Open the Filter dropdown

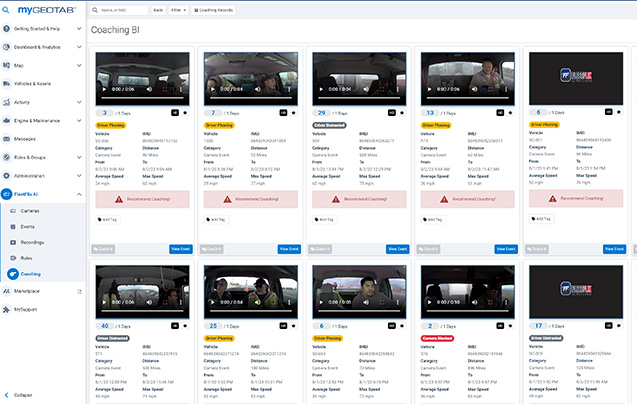[178, 10]
